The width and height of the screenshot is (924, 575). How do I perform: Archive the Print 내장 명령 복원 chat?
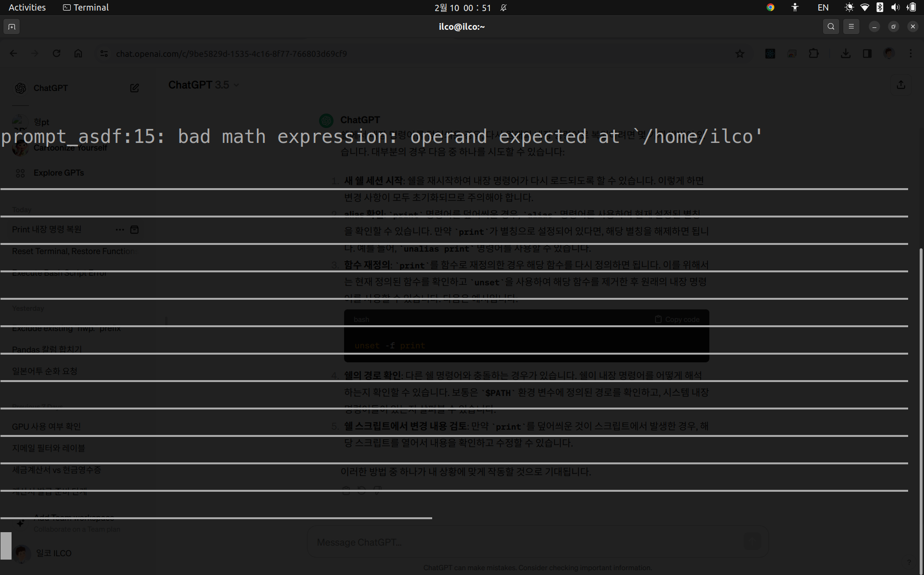tap(135, 230)
